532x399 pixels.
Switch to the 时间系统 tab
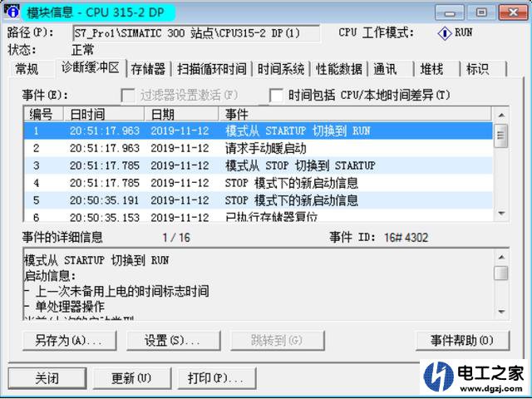coord(281,69)
